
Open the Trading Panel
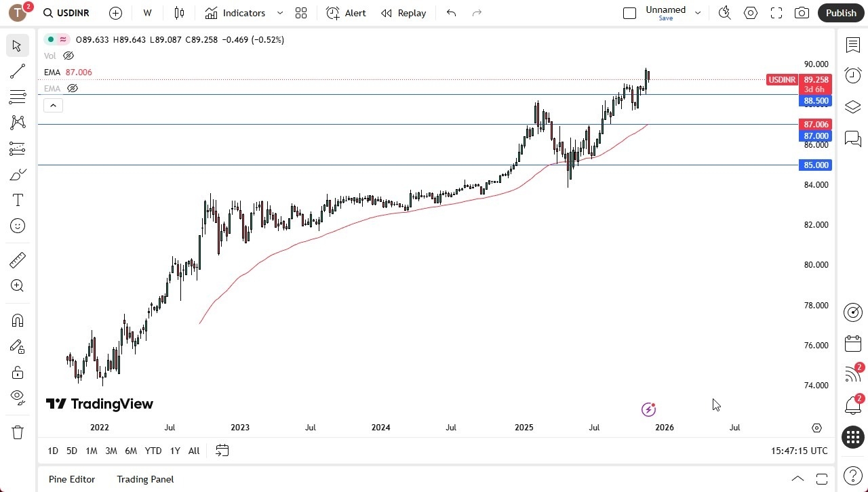[x=145, y=479]
